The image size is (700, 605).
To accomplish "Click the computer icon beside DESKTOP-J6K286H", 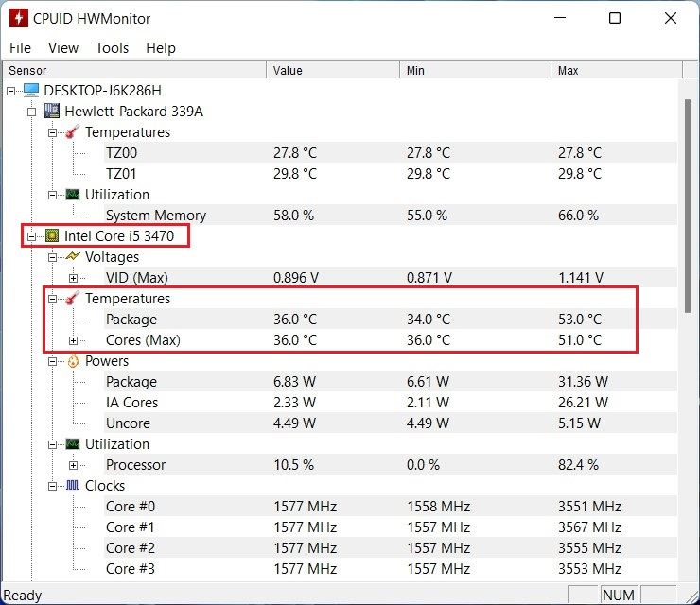I will (x=31, y=90).
